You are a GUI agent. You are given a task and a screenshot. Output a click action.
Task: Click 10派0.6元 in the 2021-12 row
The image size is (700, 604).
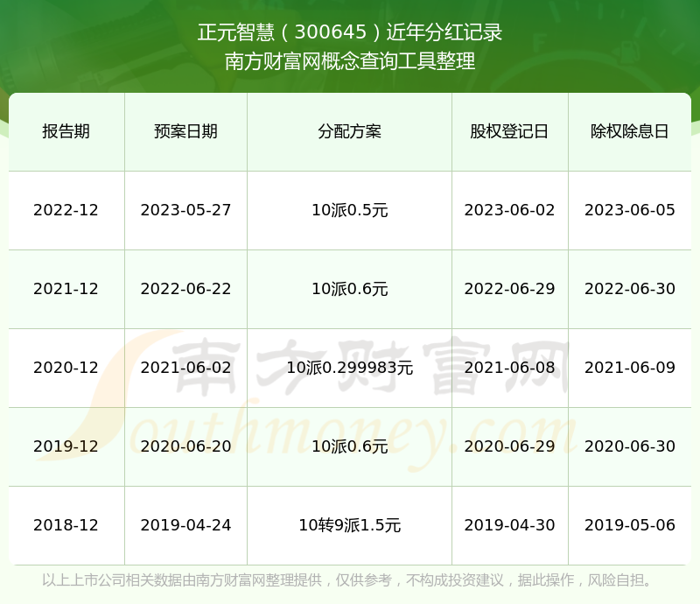pyautogui.click(x=349, y=289)
